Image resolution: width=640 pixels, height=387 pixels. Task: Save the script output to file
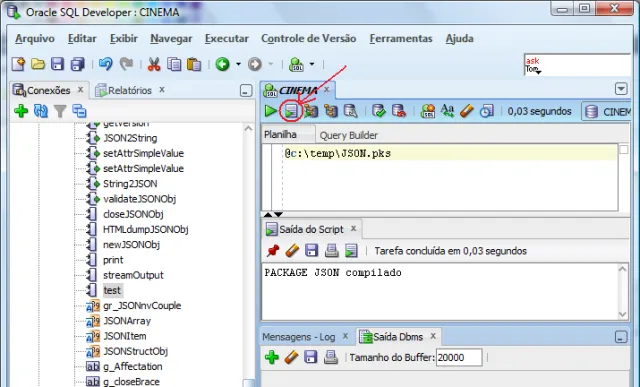[311, 250]
